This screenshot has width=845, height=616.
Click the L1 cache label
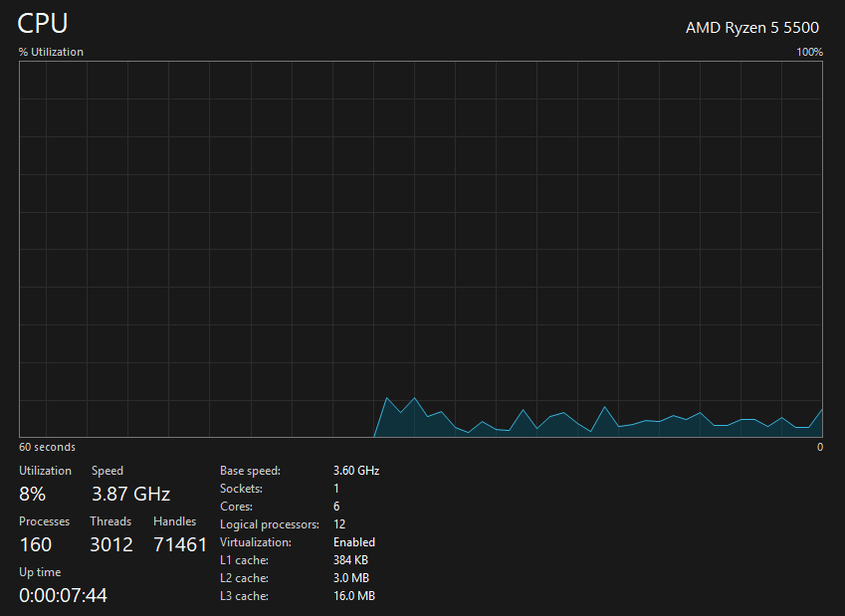(x=244, y=560)
